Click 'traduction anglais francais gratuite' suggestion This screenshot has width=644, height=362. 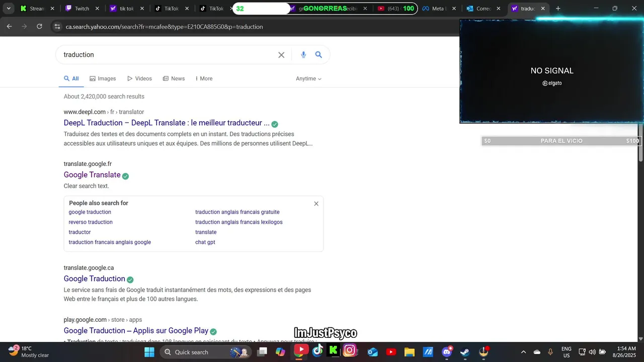click(237, 212)
